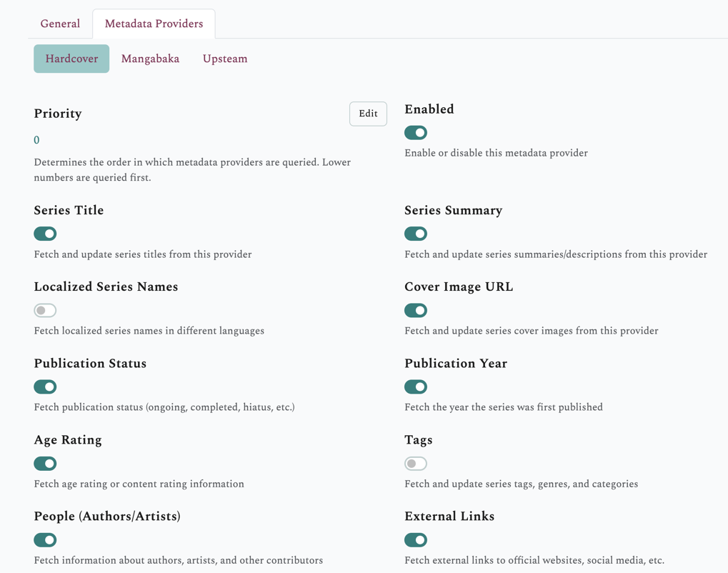Enable the Tags toggle
This screenshot has width=728, height=573.
point(416,463)
